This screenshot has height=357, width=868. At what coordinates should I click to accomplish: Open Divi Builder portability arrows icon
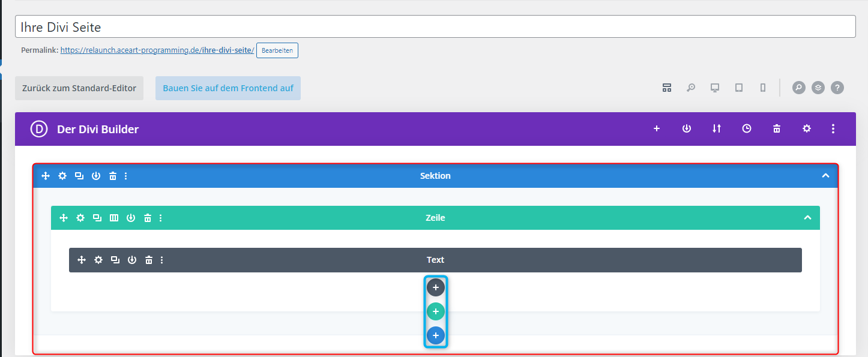(716, 128)
